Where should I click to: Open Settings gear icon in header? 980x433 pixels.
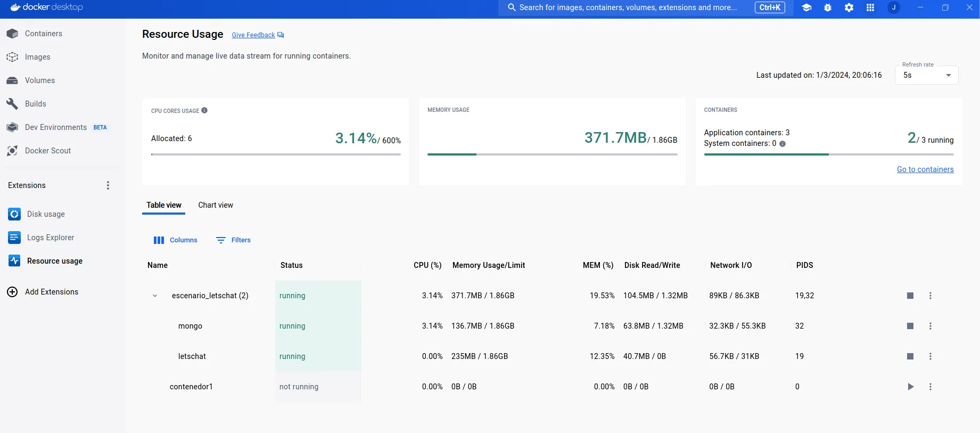pos(849,7)
